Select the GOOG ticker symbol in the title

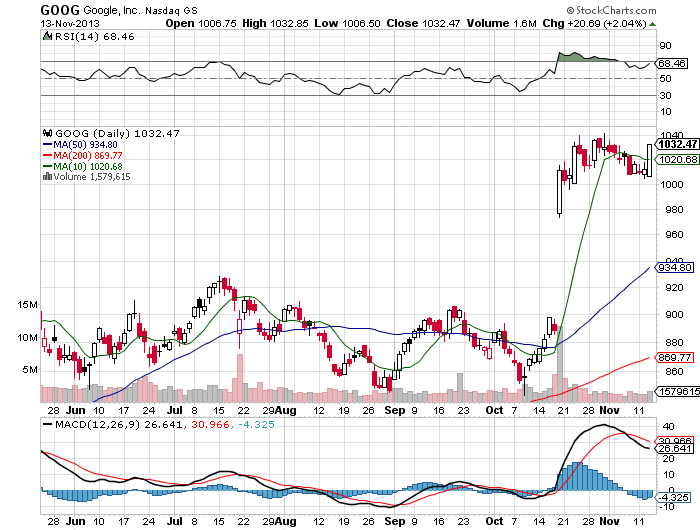pyautogui.click(x=60, y=10)
